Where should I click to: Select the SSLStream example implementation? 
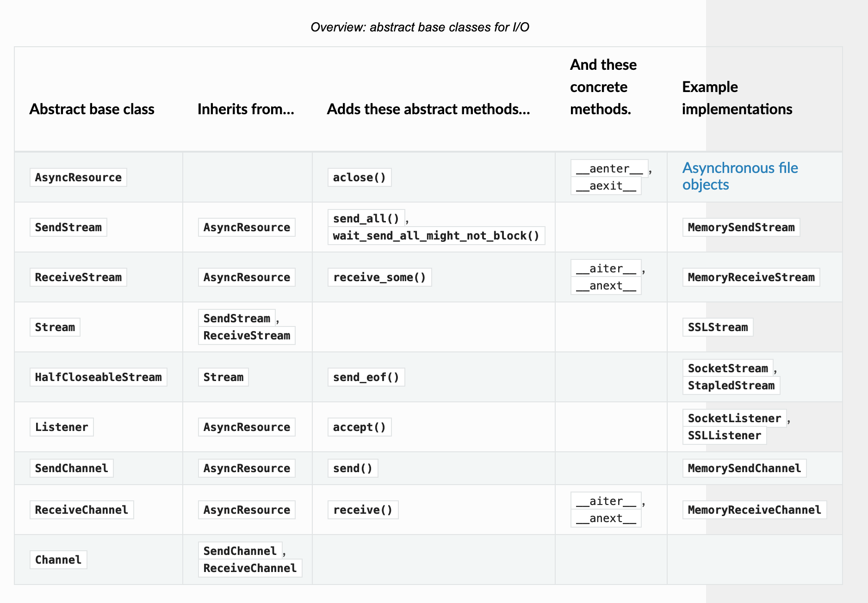[x=718, y=327]
